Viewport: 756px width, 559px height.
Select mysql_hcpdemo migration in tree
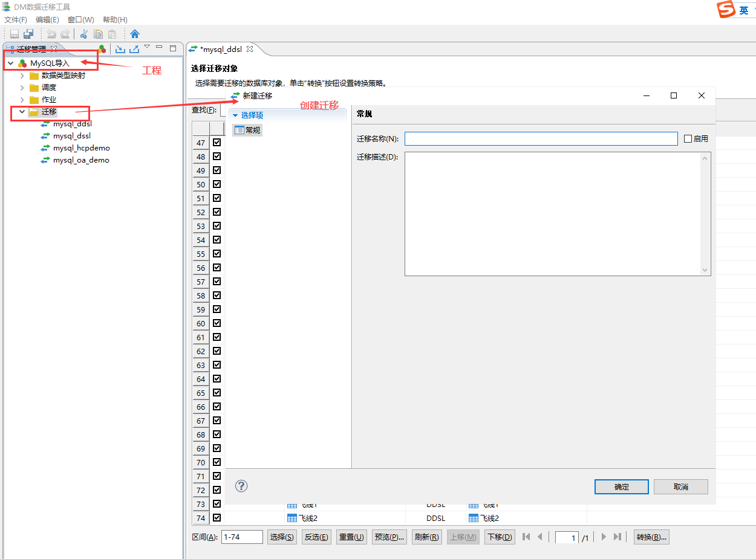coord(81,148)
